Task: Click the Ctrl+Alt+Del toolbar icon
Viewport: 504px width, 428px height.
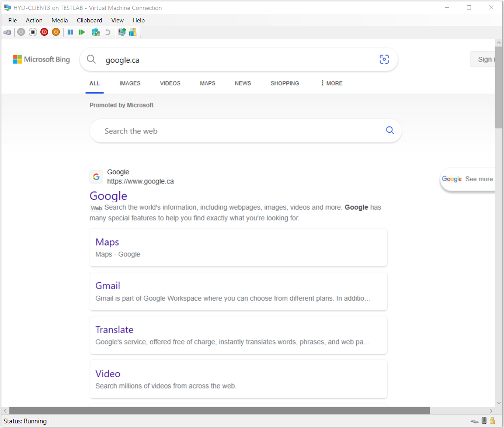Action: tap(7, 32)
